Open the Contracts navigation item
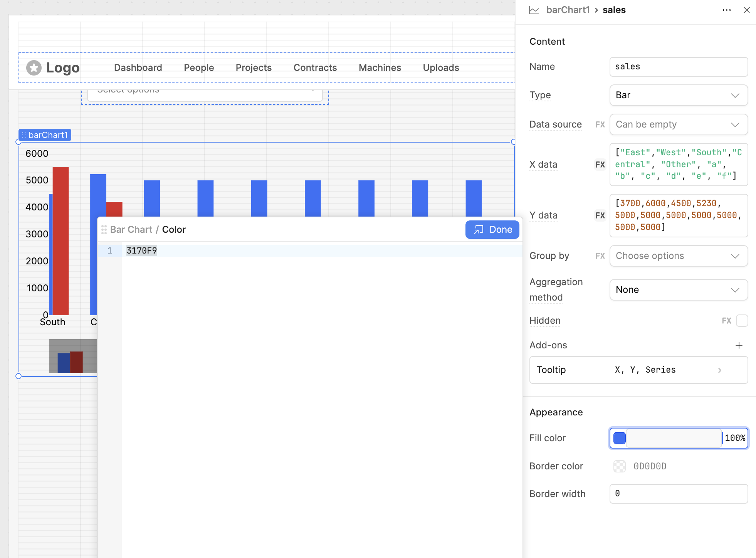 tap(315, 68)
